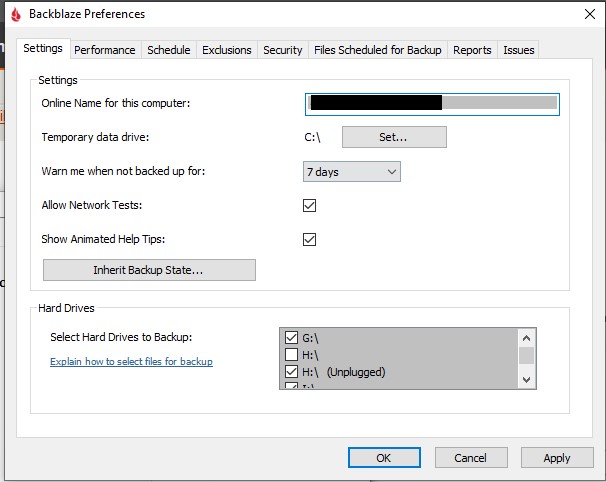Close the Backblaze Preferences window
The width and height of the screenshot is (606, 482).
(589, 14)
